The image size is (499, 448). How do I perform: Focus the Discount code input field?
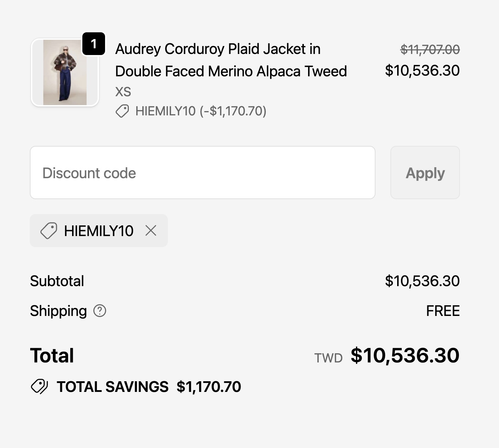tap(202, 173)
